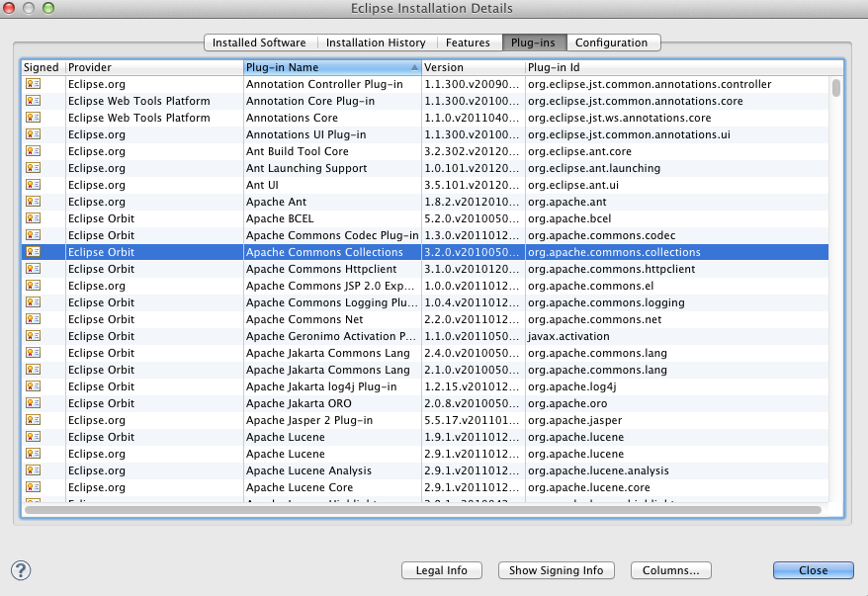The image size is (868, 596).
Task: Click the "org.eclipse.ant.launching" id cell
Action: pos(594,168)
